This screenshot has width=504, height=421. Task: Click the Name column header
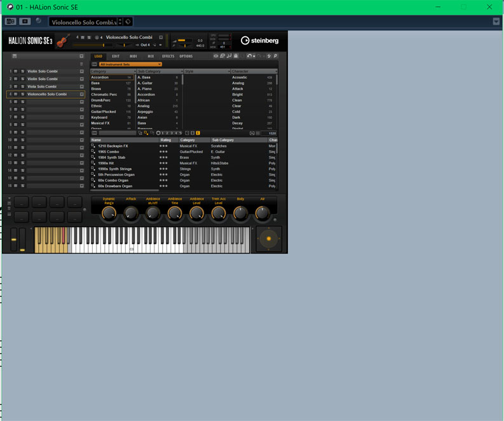click(125, 140)
